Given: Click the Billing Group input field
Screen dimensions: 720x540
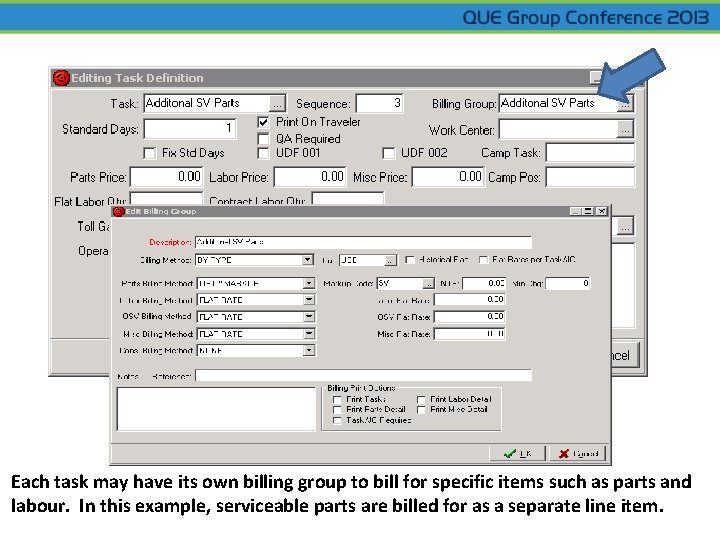Looking at the screenshot, I should pos(558,103).
